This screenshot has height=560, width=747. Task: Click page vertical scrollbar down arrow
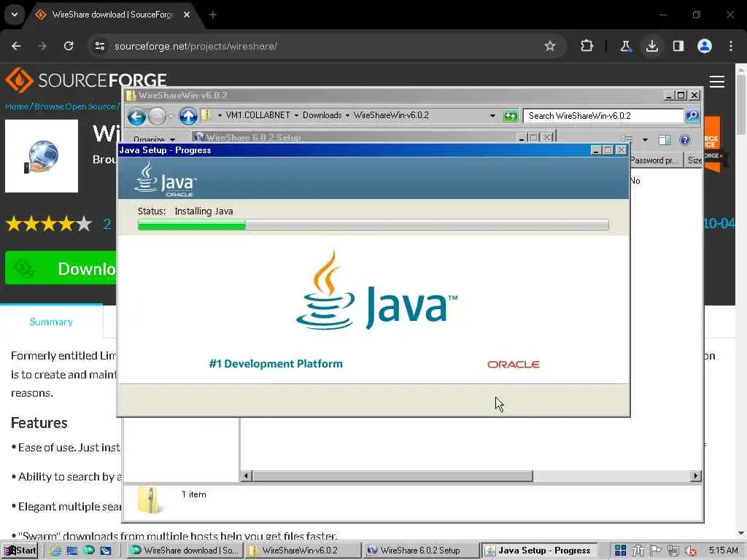coord(741,534)
